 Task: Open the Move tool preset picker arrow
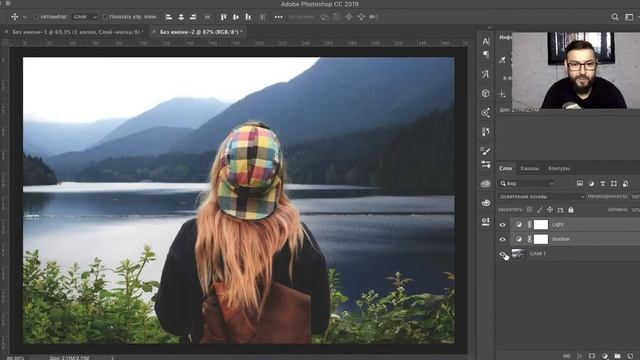(x=24, y=17)
